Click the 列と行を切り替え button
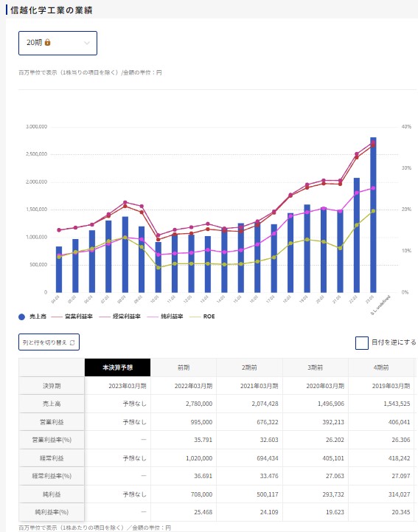418x532 pixels. [x=49, y=342]
